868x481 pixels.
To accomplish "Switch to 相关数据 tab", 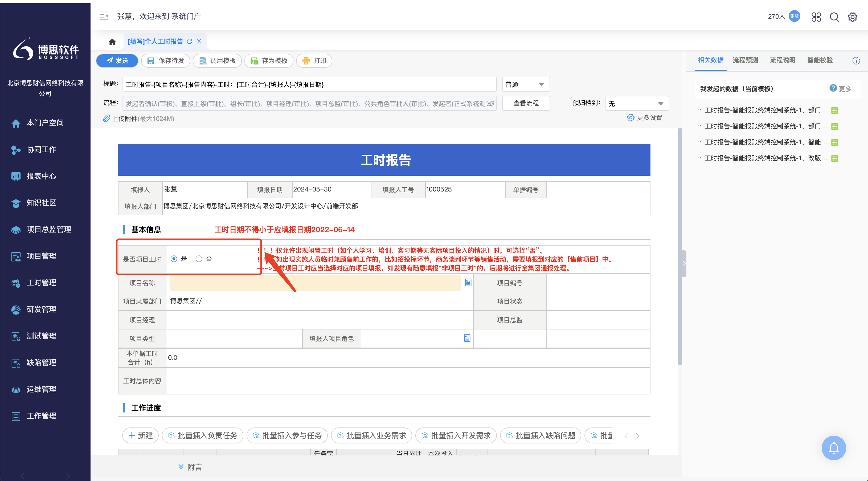I will click(x=711, y=60).
